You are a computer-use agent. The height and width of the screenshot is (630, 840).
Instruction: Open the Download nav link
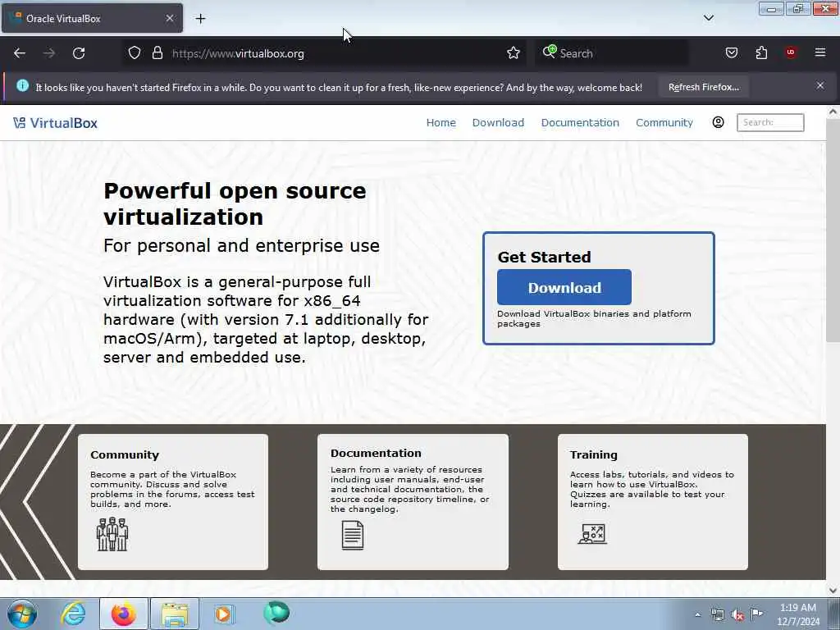[x=498, y=123]
